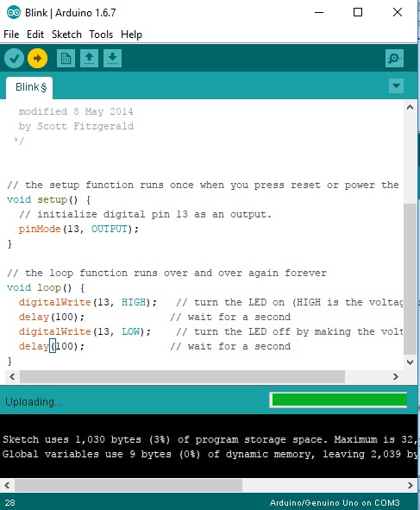
Task: Click the editor horizontal scrollbar thumb
Action: (182, 376)
